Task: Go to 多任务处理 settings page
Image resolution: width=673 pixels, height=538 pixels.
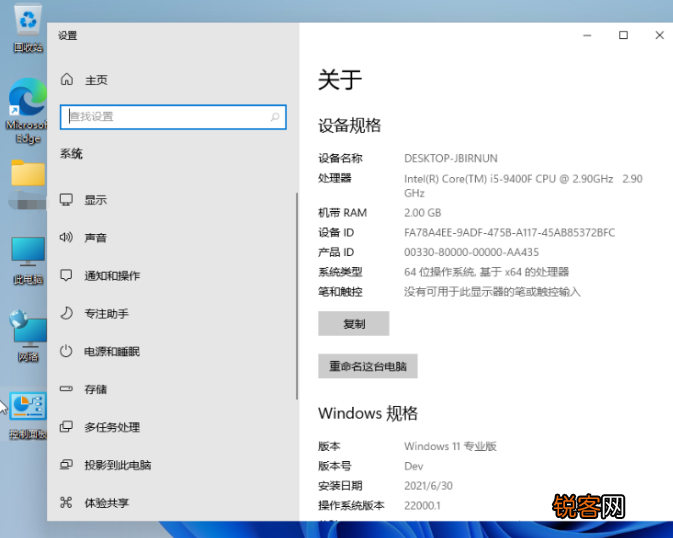Action: pyautogui.click(x=112, y=427)
